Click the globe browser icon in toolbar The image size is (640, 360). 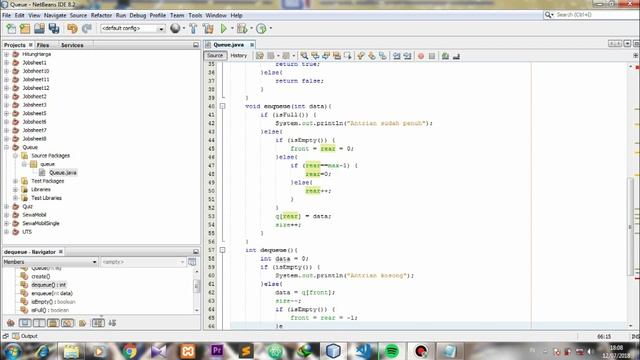point(175,28)
